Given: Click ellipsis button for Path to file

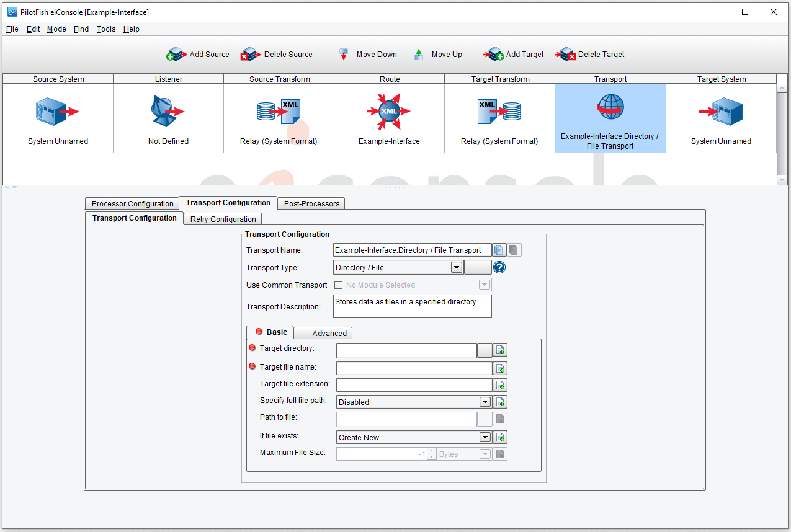Looking at the screenshot, I should point(485,419).
